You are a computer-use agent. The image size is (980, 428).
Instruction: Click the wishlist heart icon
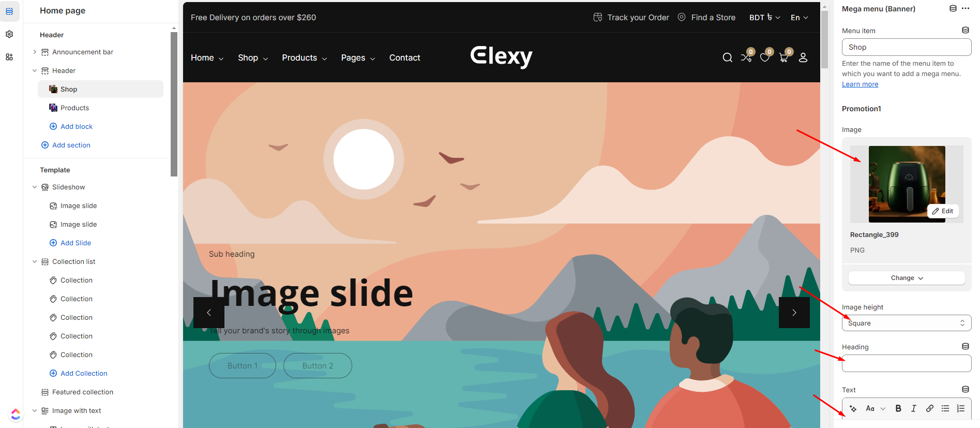tap(765, 57)
